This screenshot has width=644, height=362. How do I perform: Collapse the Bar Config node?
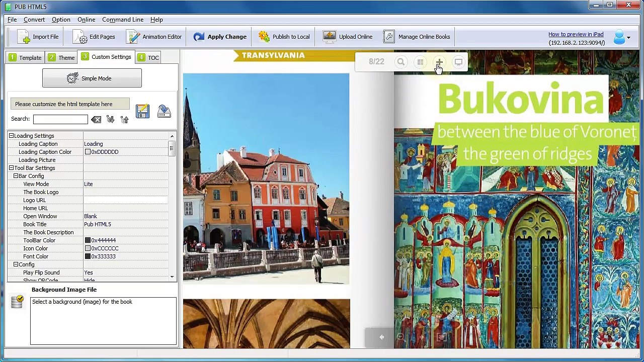coord(16,176)
